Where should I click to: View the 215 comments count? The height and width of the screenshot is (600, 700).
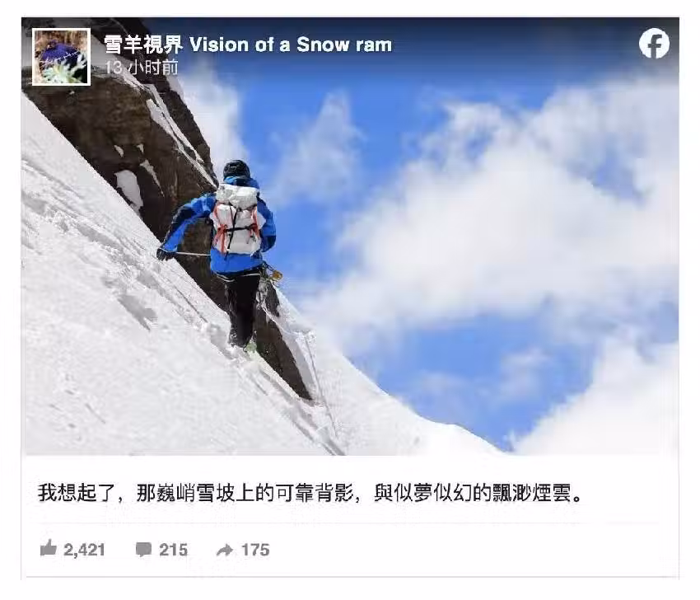[173, 550]
